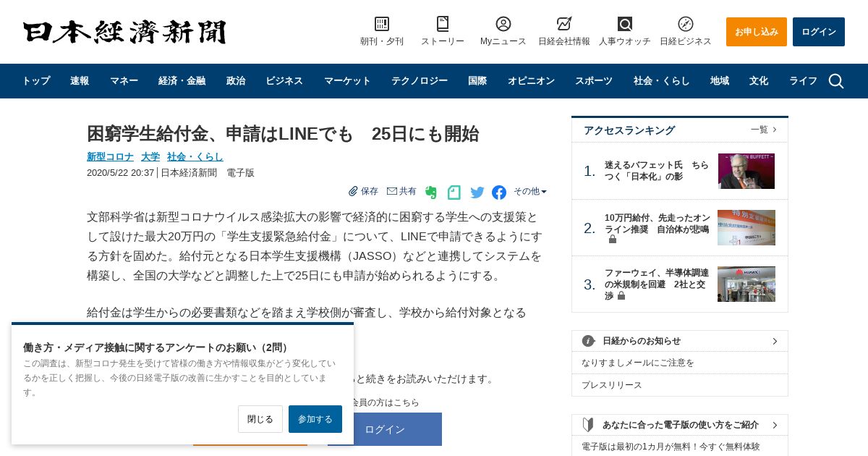The width and height of the screenshot is (868, 456).
Task: Open 電子版は最初の1カ月が無料 link
Action: point(671,447)
